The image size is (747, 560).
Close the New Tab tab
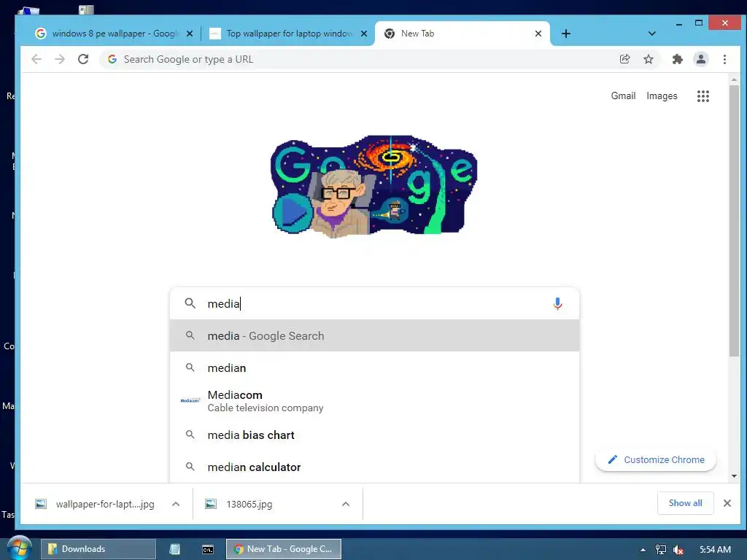click(x=538, y=34)
